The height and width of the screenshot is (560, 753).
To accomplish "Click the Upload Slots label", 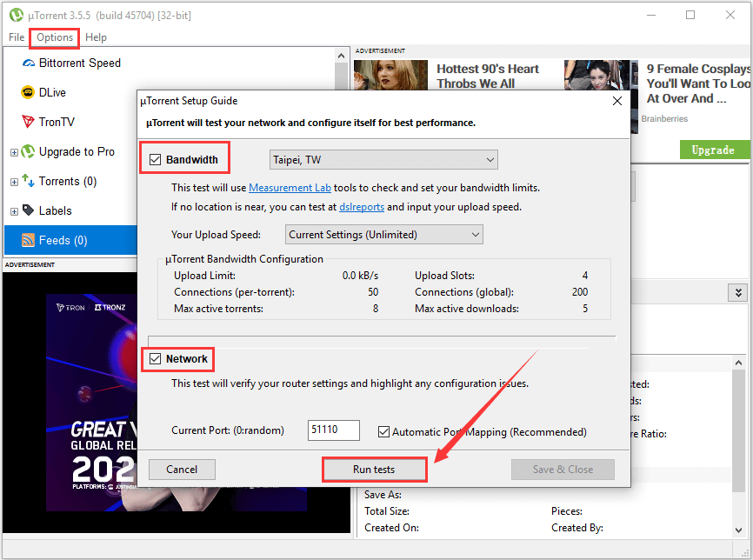I will pos(444,276).
